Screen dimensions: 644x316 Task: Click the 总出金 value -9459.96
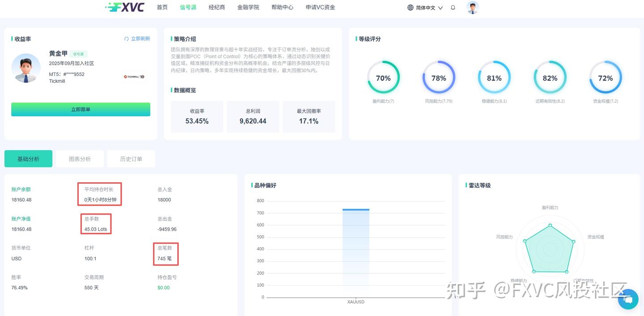(167, 229)
